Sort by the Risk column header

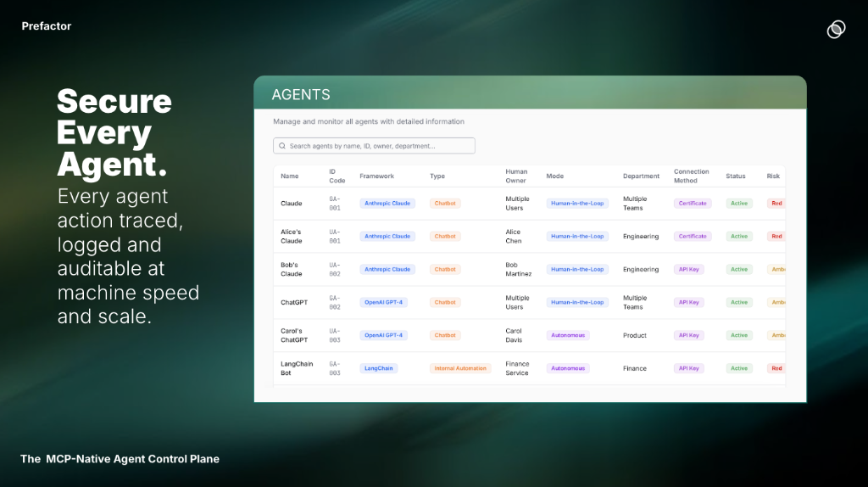pos(773,176)
